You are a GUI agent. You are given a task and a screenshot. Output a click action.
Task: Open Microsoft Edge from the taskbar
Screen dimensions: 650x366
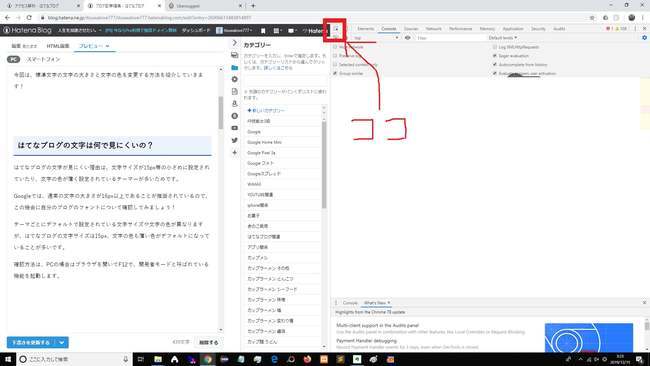tap(274, 359)
